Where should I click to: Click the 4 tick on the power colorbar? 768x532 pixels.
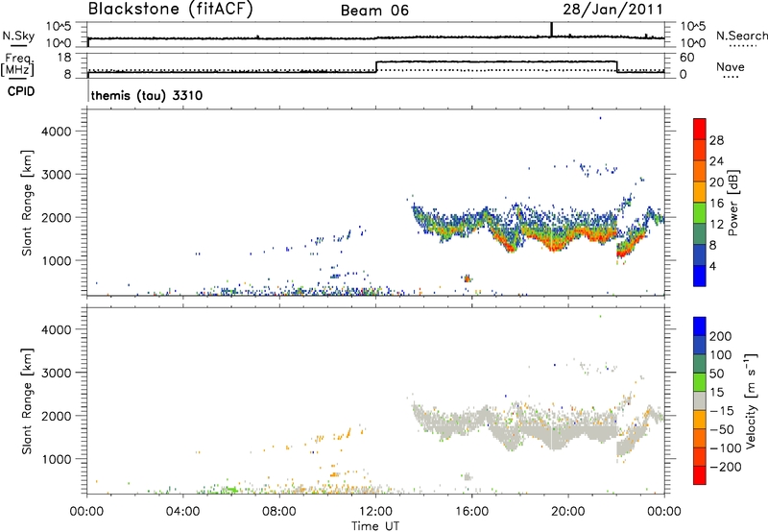(712, 266)
